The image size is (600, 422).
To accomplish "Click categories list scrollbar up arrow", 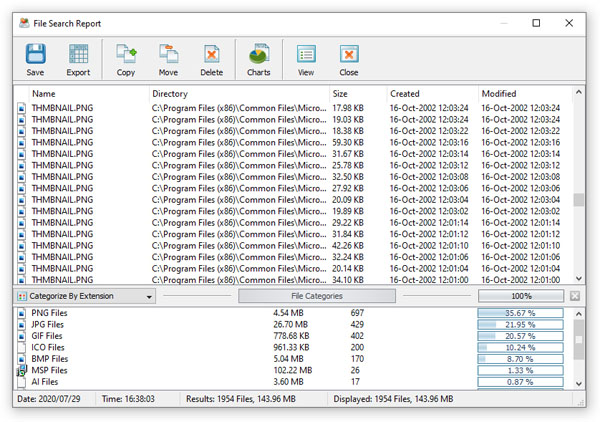I will [579, 314].
